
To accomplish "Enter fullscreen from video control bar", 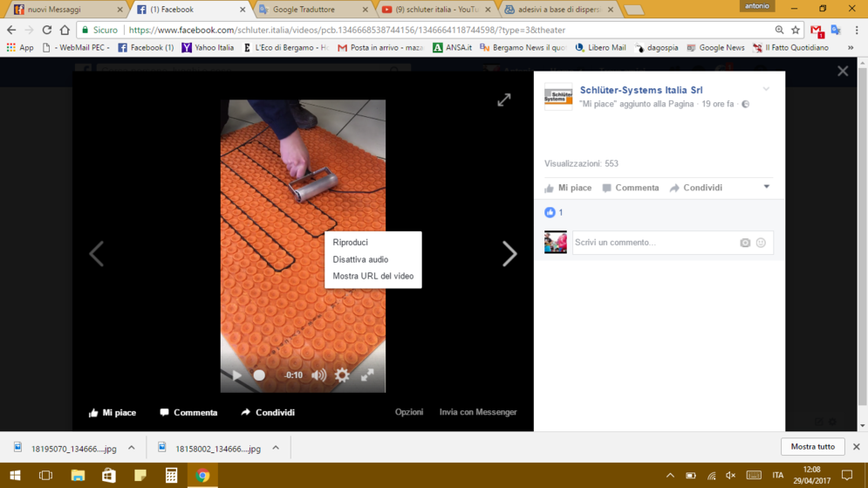I will 367,375.
